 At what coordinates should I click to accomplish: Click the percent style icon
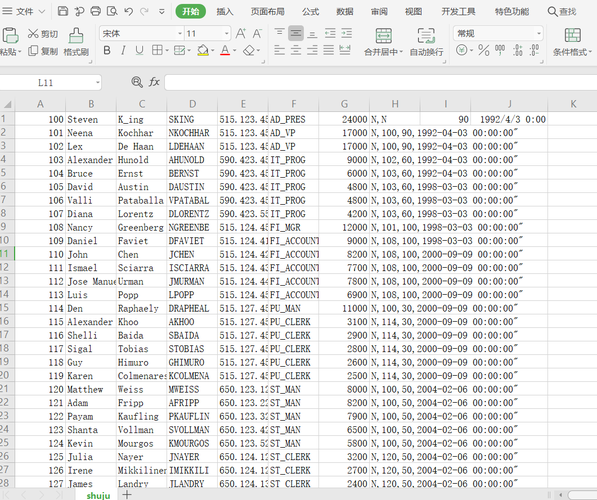(x=484, y=50)
